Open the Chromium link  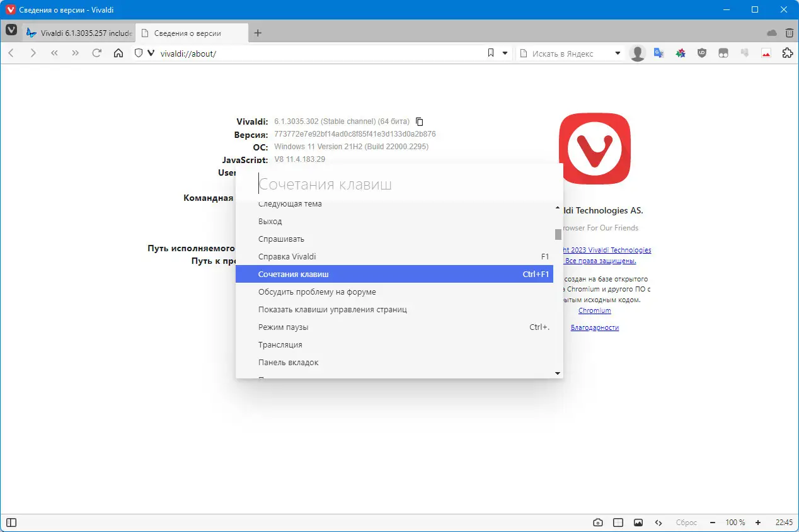[595, 310]
